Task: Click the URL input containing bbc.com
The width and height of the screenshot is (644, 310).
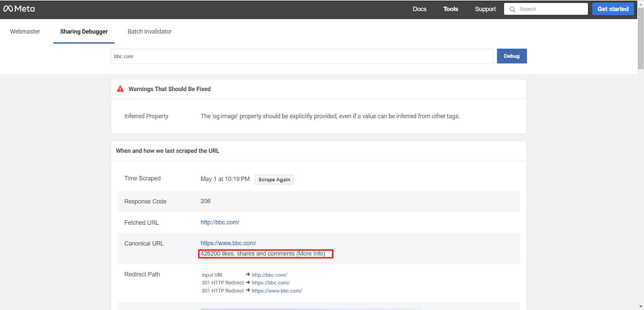Action: [302, 56]
